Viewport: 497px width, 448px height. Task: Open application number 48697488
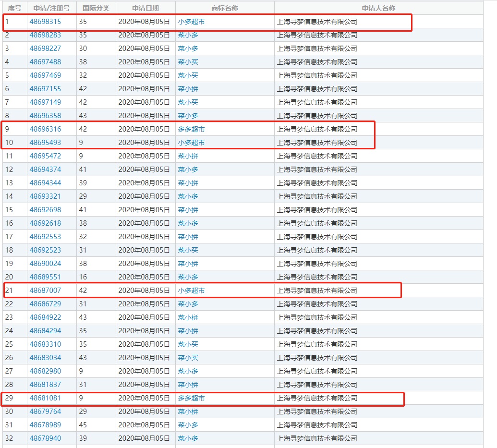[x=45, y=62]
